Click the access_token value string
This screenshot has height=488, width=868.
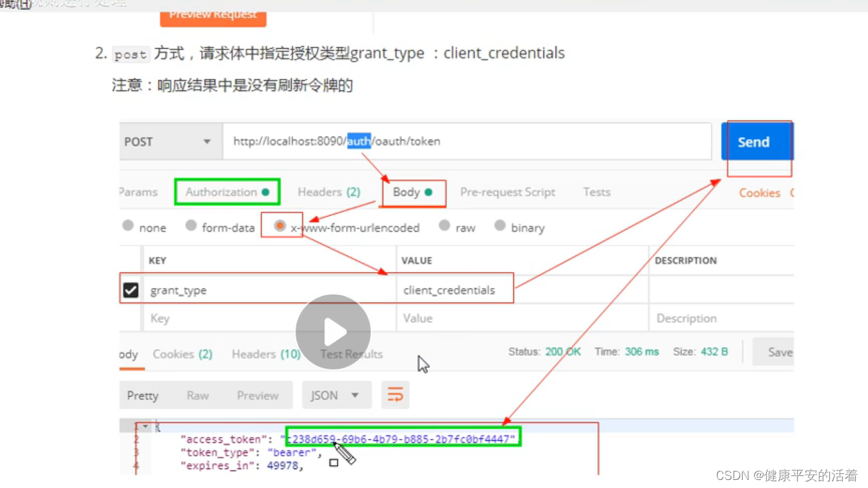[x=402, y=439]
